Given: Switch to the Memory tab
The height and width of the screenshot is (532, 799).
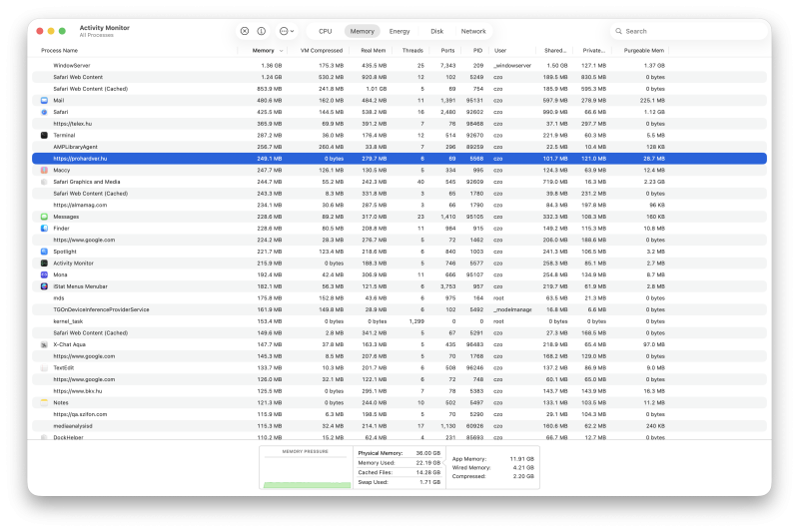Looking at the screenshot, I should point(363,31).
